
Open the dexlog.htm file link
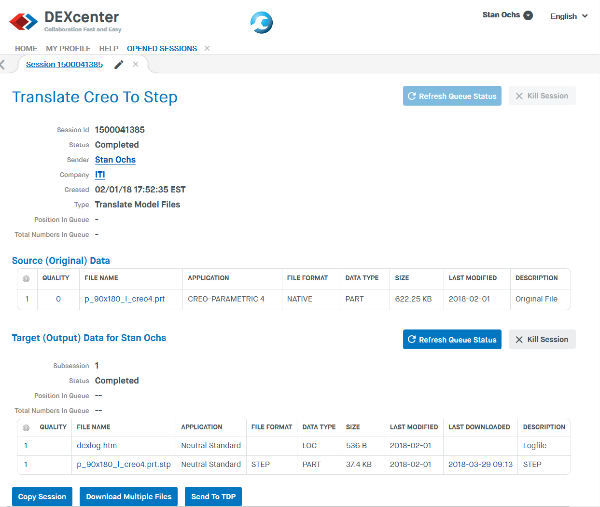pos(96,445)
